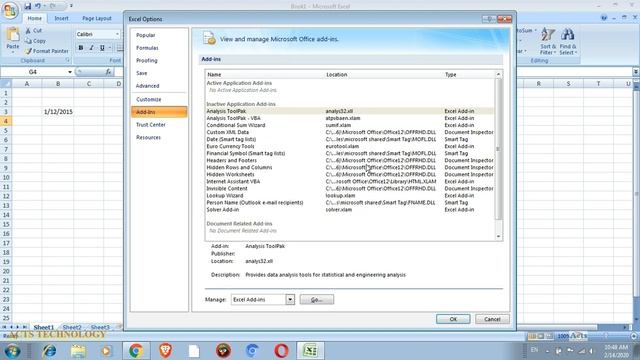Viewport: 640px width, 360px height.
Task: Open the Resources category
Action: (159, 137)
